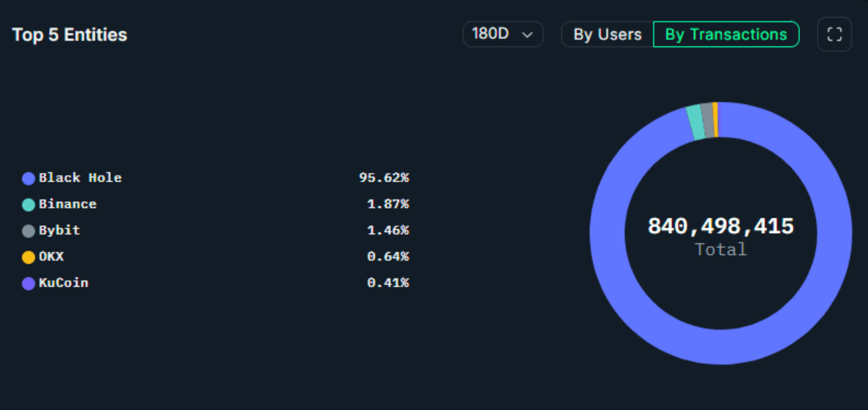Click the chevron beside 180D

528,34
